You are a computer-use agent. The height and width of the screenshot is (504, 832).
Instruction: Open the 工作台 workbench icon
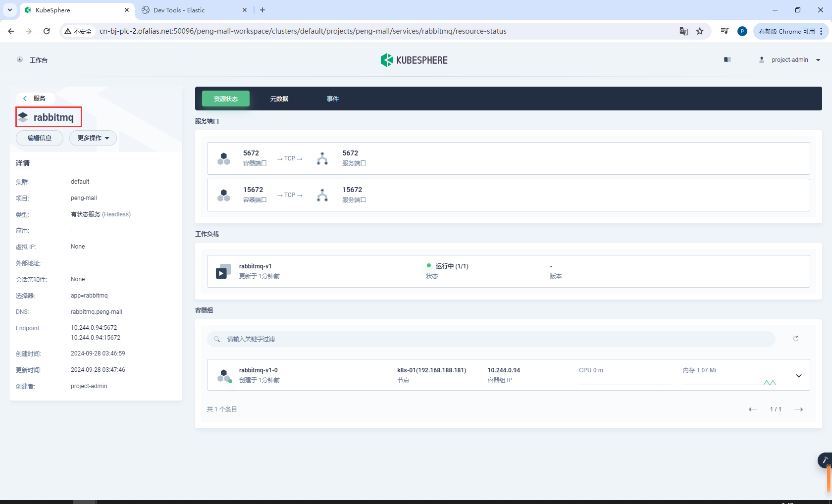(x=20, y=59)
